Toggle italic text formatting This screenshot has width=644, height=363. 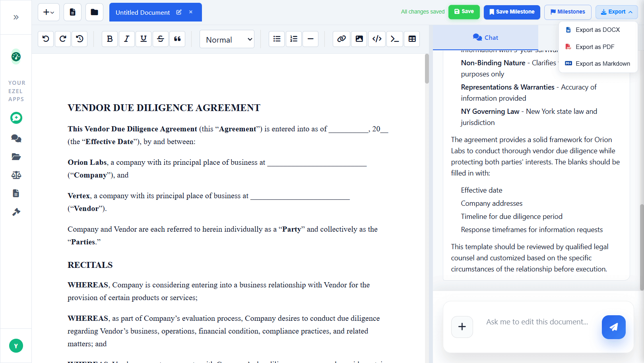point(126,39)
